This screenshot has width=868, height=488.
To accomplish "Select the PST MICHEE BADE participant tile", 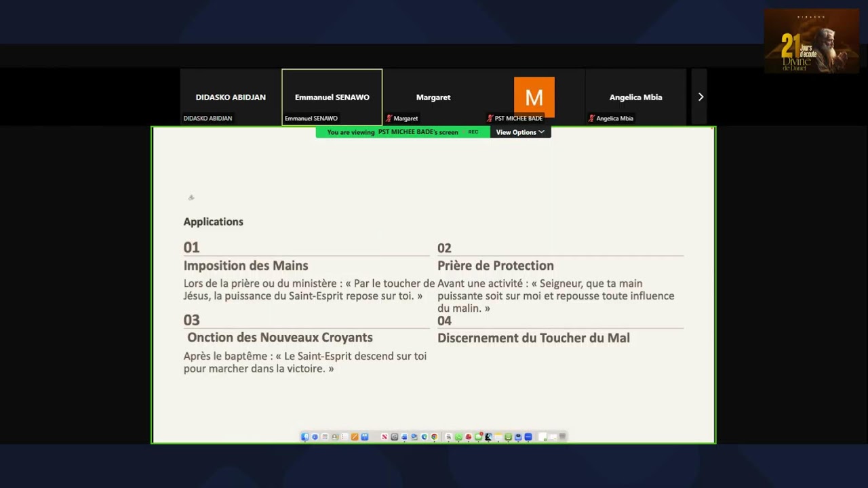I will (534, 97).
